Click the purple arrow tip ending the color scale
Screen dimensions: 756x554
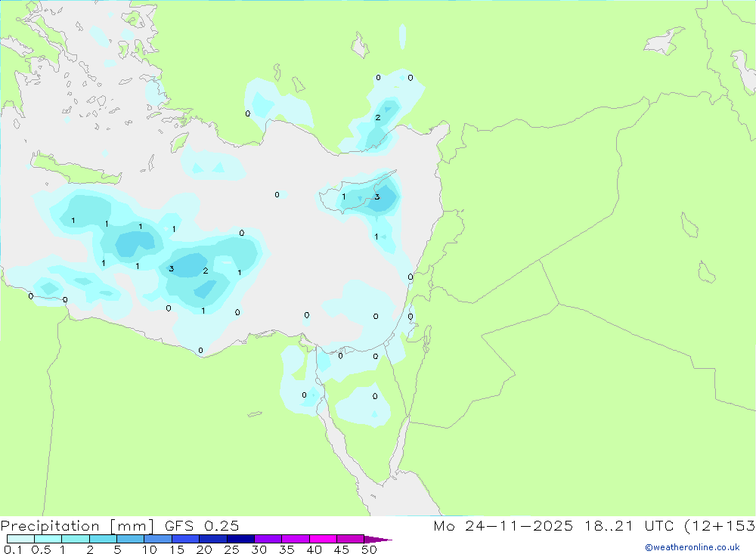(x=378, y=540)
